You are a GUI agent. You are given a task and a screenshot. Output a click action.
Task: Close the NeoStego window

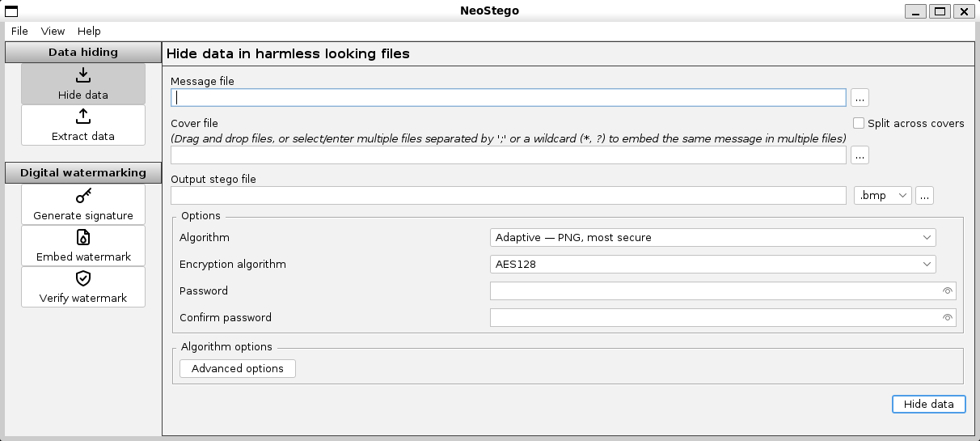[x=962, y=11]
